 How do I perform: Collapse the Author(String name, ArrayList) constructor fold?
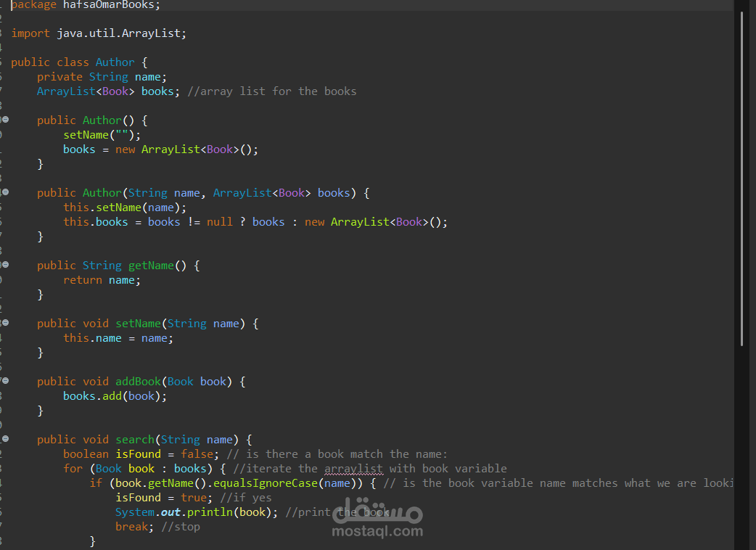point(5,192)
